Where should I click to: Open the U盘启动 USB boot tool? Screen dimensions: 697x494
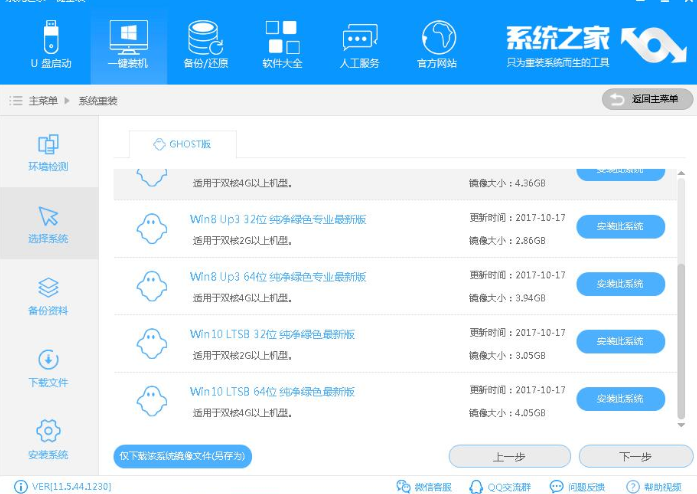coord(51,44)
